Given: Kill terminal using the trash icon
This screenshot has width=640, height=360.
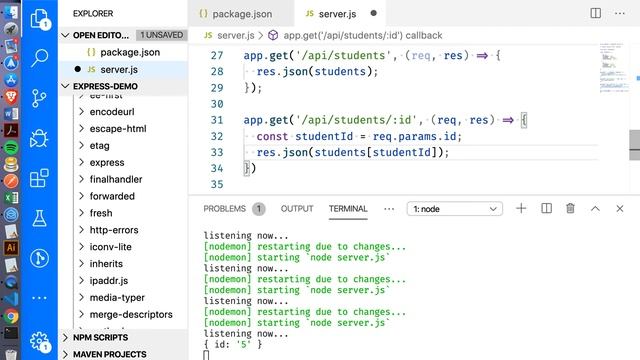Looking at the screenshot, I should 570,209.
